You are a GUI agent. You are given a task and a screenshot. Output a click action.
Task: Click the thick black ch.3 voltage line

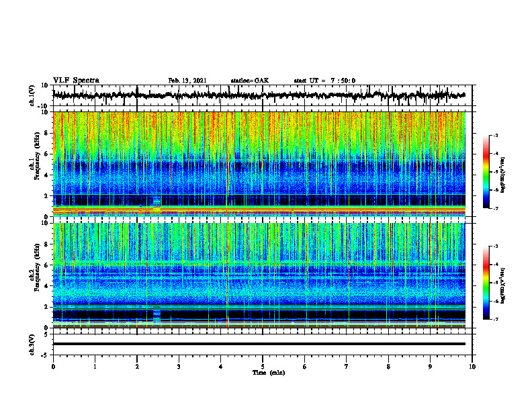point(259,344)
